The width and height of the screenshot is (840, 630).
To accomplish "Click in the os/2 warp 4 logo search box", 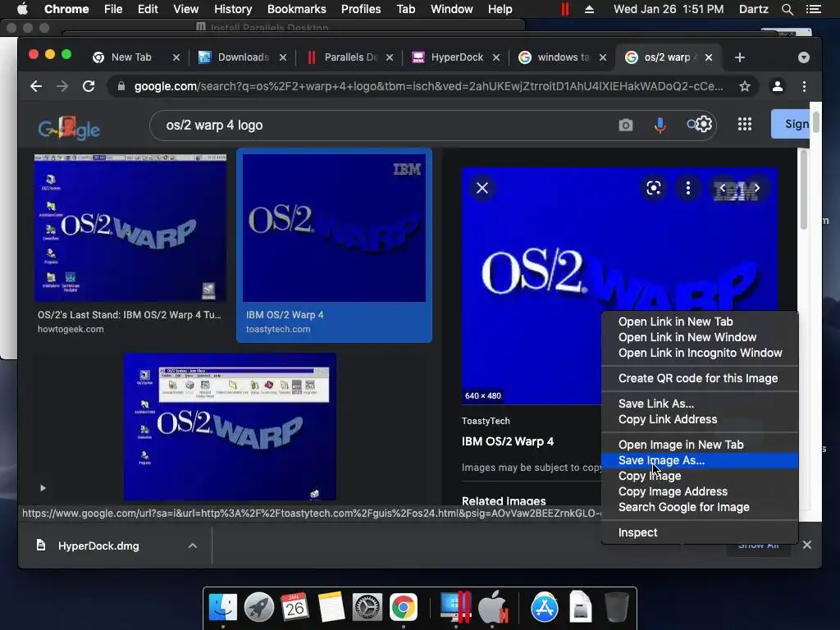I will [x=386, y=126].
